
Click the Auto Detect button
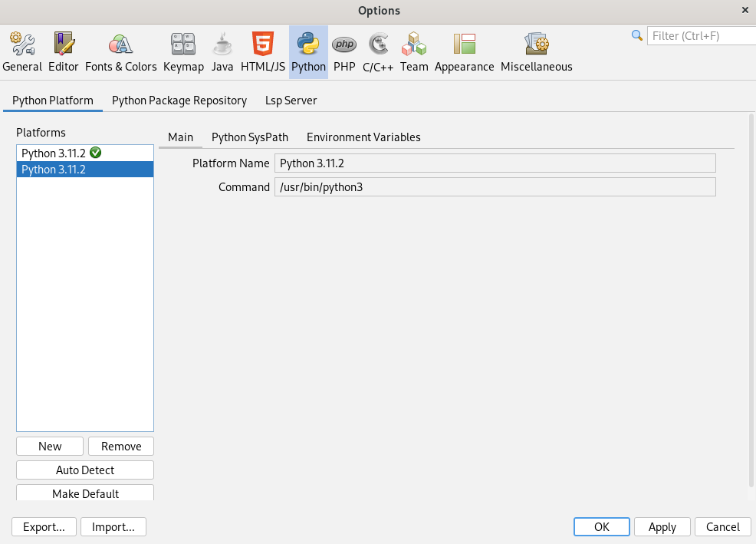pos(85,470)
